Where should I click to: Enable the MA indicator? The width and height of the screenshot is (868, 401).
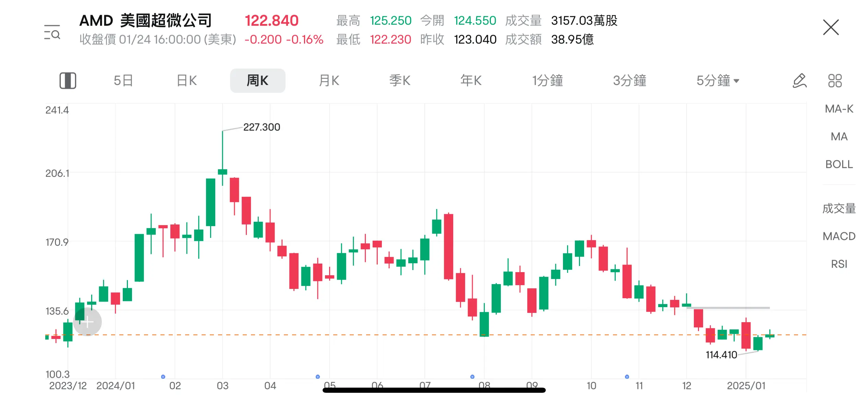click(839, 137)
